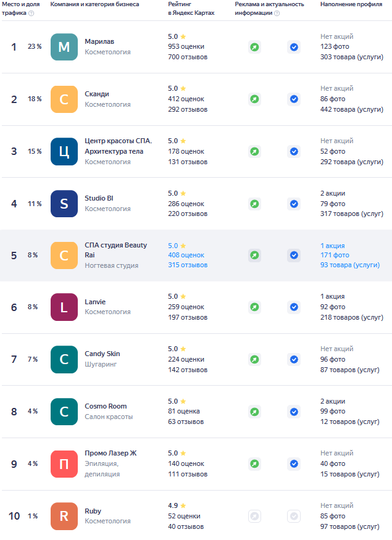Screen dimensions: 392x540
Task: Click the blue 'Ц' logo of Центр красоты СПА
Action: coord(64,152)
